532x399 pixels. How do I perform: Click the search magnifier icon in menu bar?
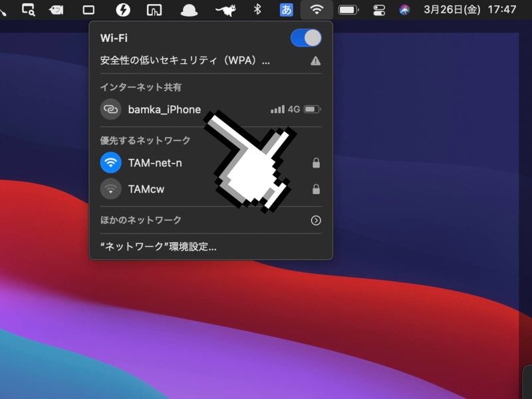coord(28,9)
